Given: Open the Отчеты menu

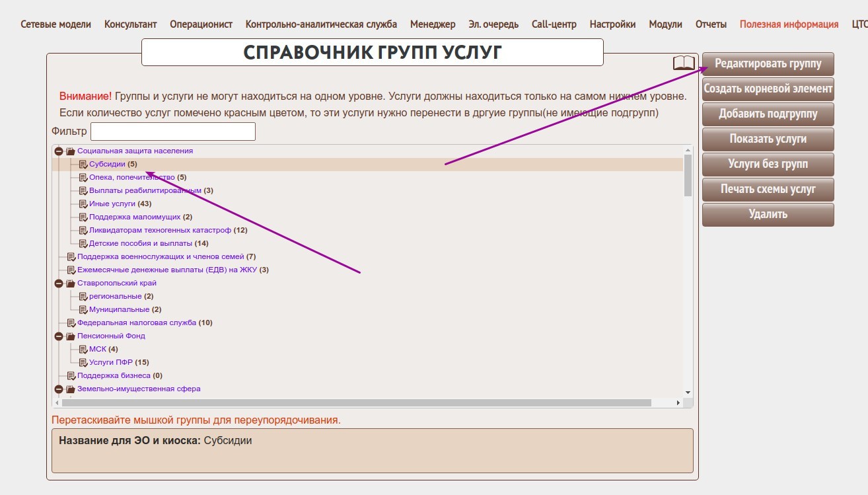Looking at the screenshot, I should 711,24.
